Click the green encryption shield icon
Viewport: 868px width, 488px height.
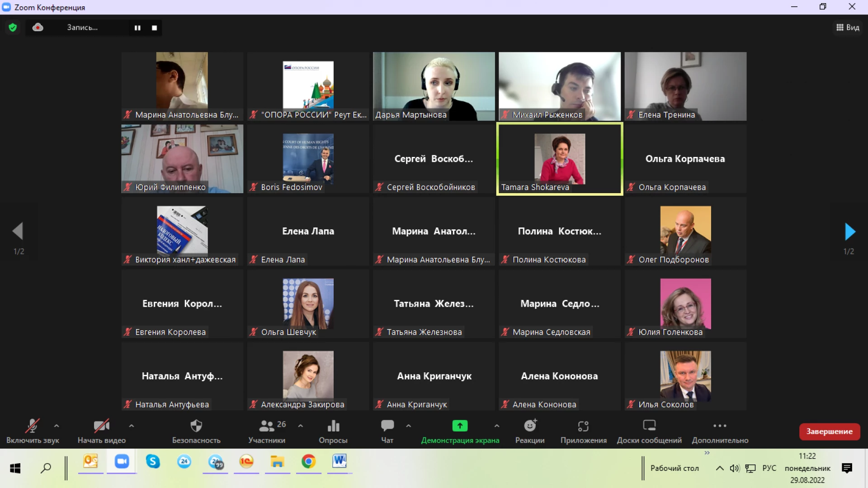[13, 28]
